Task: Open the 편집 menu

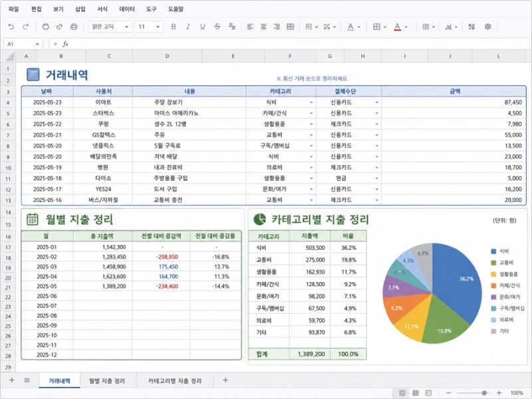Action: pos(37,9)
